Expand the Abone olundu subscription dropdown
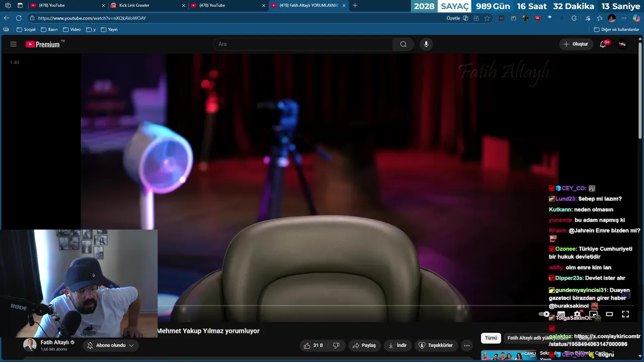The height and width of the screenshot is (362, 644). tap(131, 345)
